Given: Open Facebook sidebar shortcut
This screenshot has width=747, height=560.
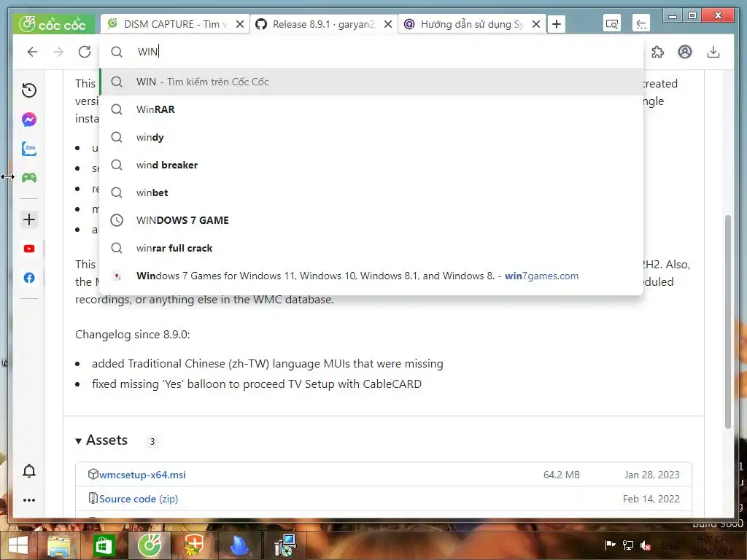Looking at the screenshot, I should (29, 278).
